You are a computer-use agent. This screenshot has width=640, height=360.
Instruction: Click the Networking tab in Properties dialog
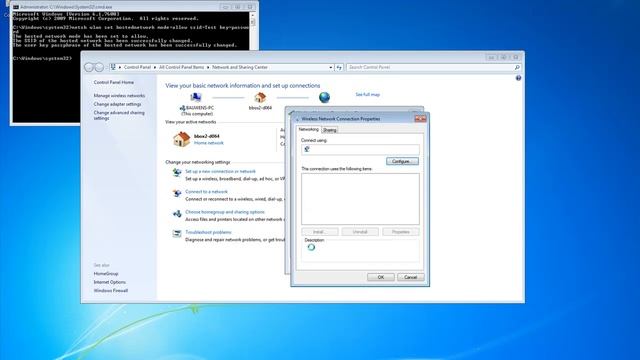(309, 129)
